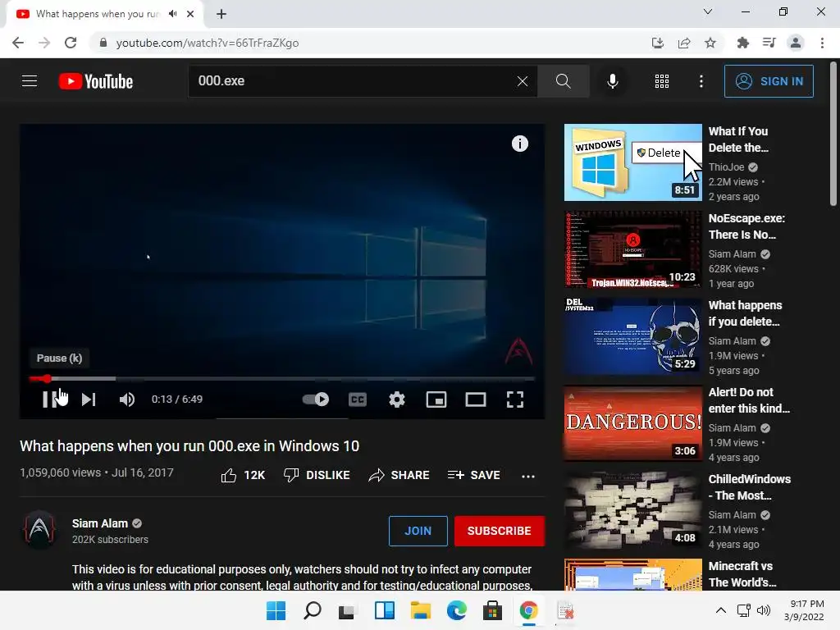The image size is (840, 630).
Task: Open File Explorer from taskbar
Action: click(x=421, y=610)
